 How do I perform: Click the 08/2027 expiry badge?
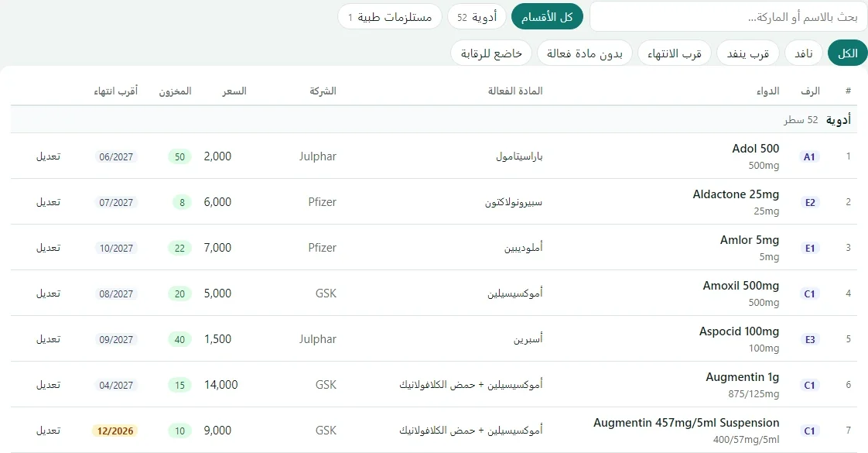point(116,294)
